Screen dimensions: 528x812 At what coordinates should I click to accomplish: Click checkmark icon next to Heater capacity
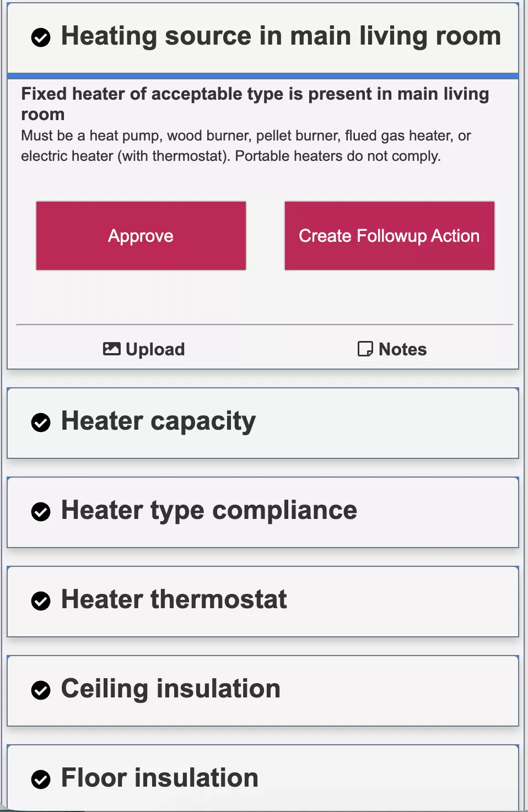click(x=41, y=423)
